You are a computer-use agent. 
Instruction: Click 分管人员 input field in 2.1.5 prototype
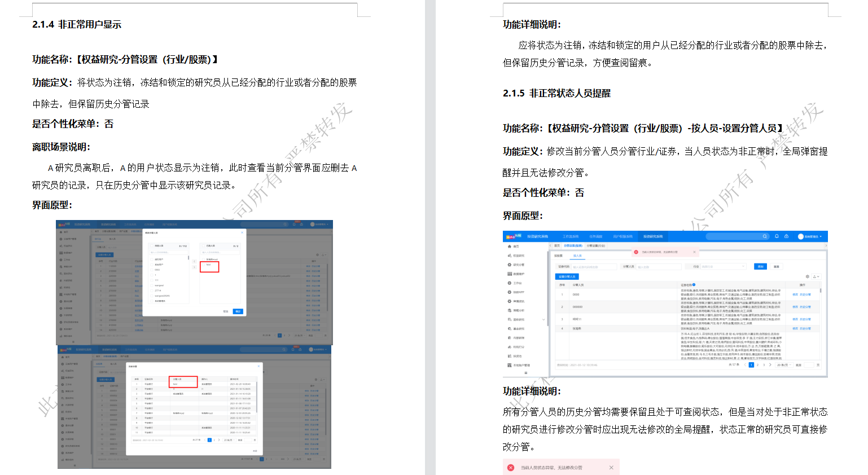[x=659, y=267]
